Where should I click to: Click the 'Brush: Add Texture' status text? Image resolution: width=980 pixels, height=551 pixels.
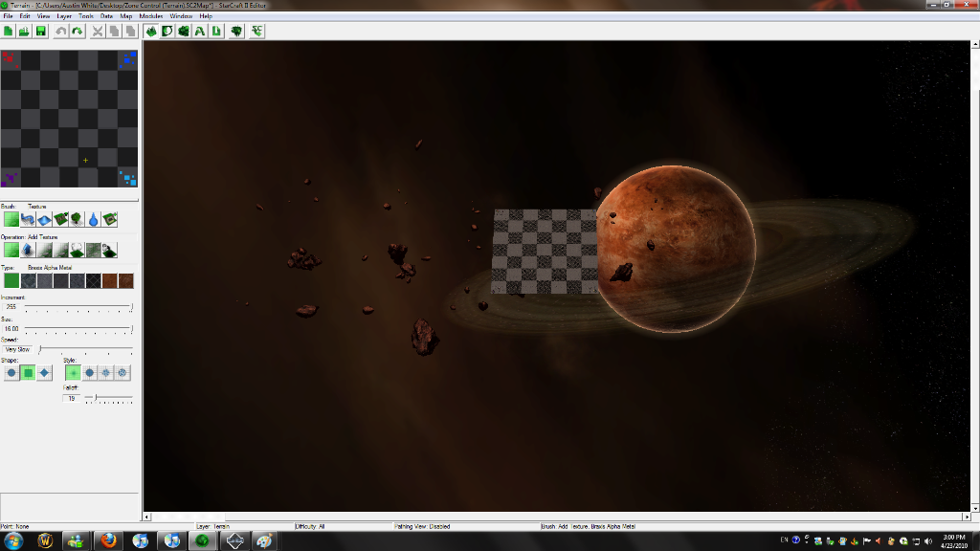pyautogui.click(x=589, y=527)
